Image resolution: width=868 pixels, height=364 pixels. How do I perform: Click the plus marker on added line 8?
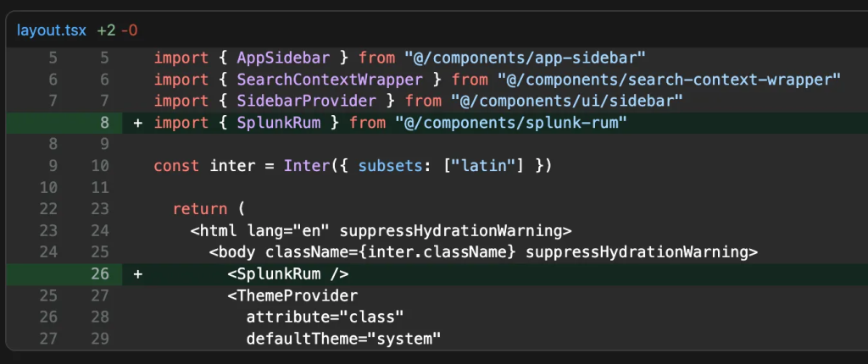(138, 124)
